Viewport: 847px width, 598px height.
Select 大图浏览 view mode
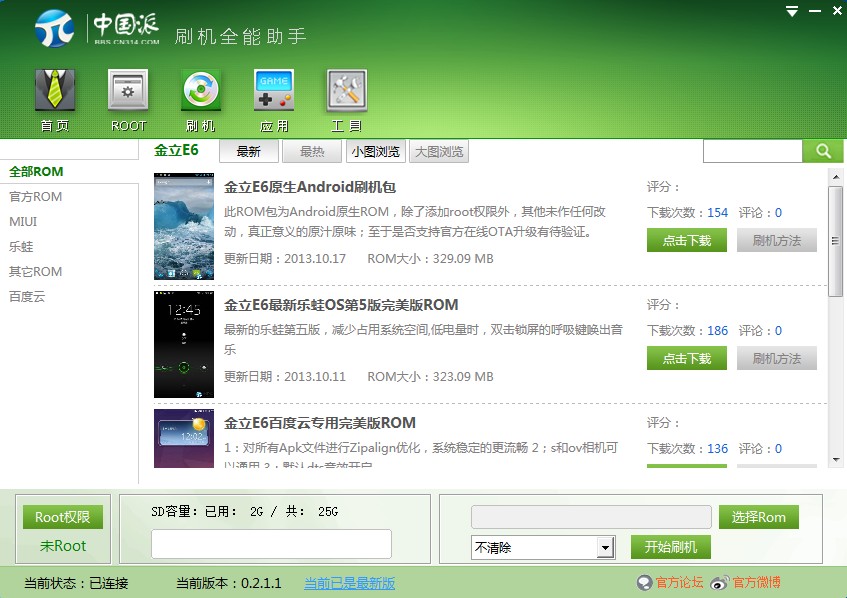coord(439,151)
